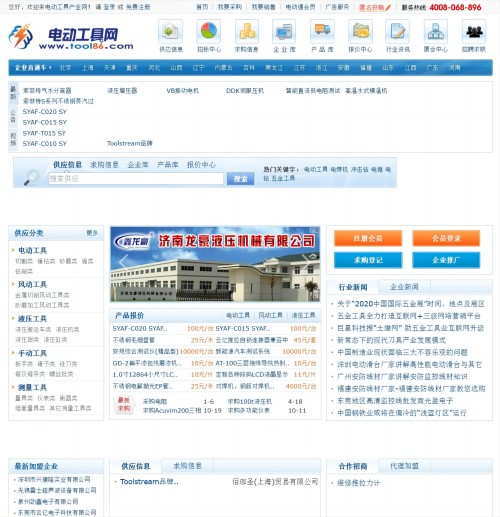This screenshot has width=500, height=517.
Task: Click the search input field
Action: (136, 178)
